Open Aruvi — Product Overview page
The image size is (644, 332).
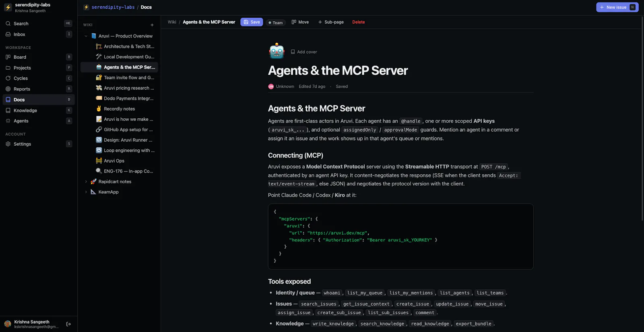pyautogui.click(x=125, y=36)
